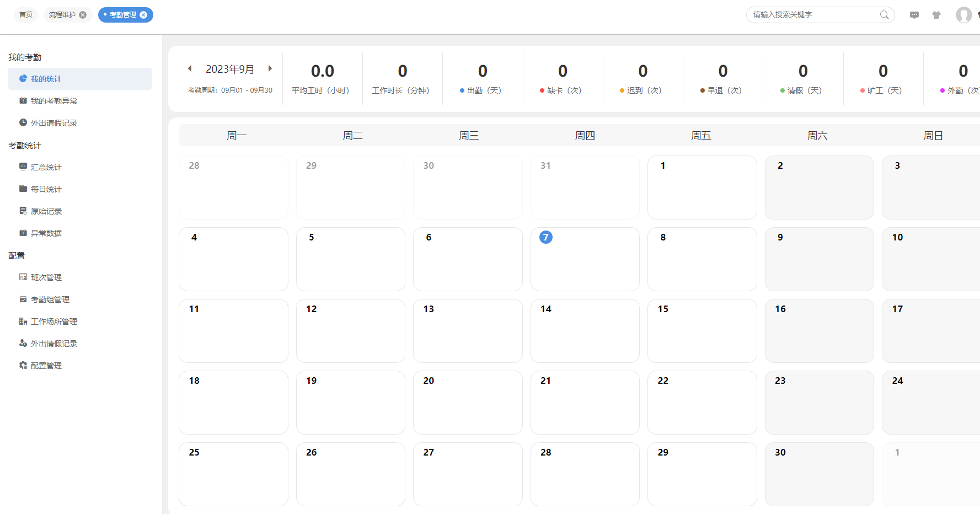Go to previous month arrow

click(x=190, y=68)
